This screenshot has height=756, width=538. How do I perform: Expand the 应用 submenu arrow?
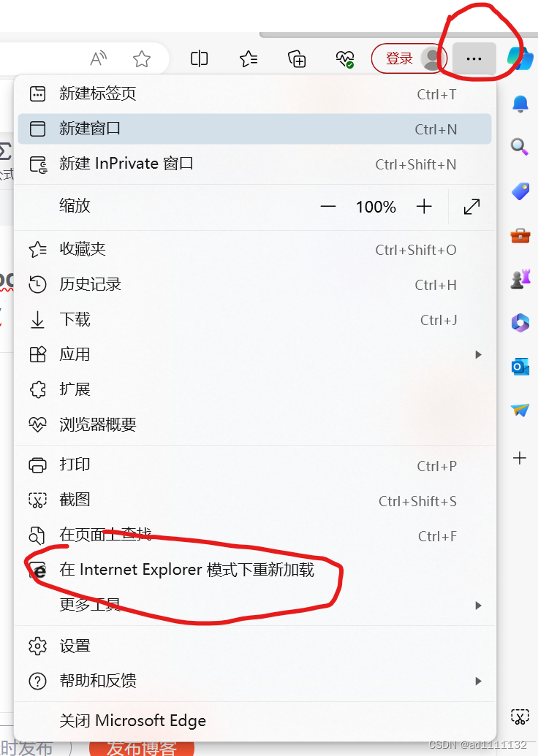point(478,354)
